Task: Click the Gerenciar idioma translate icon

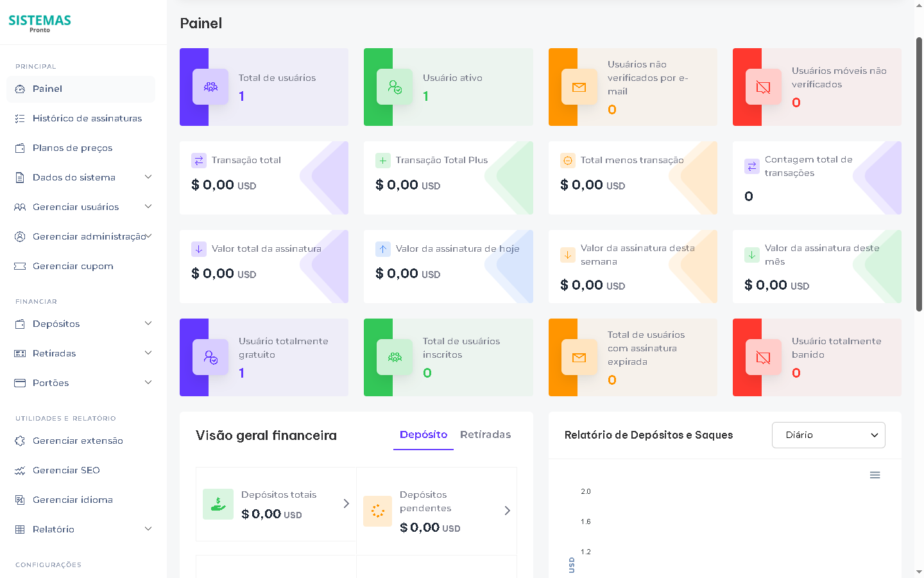Action: [20, 500]
